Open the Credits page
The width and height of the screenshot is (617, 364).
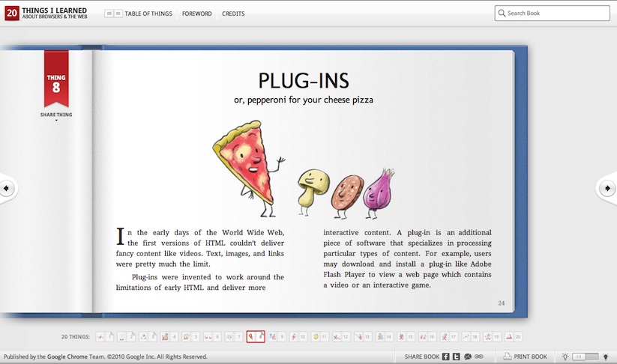pyautogui.click(x=233, y=13)
